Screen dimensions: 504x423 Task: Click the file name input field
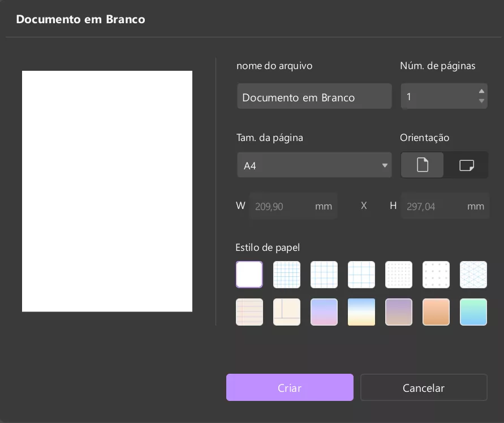pos(314,97)
